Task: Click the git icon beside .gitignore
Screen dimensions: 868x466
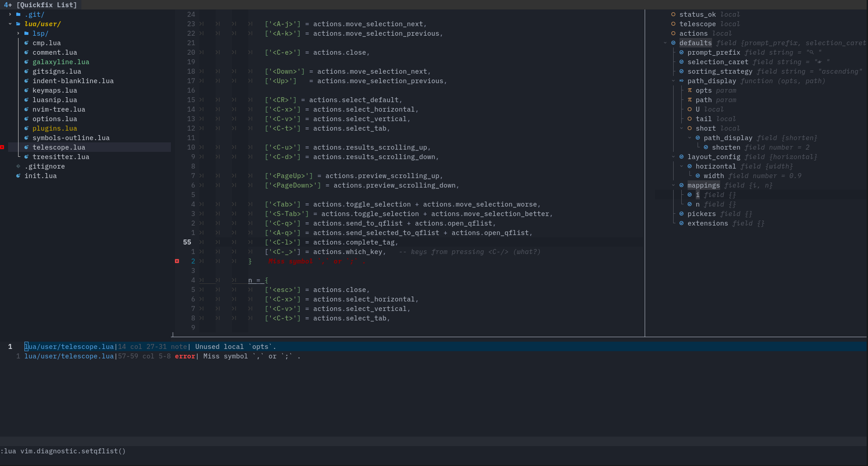Action: [x=18, y=166]
